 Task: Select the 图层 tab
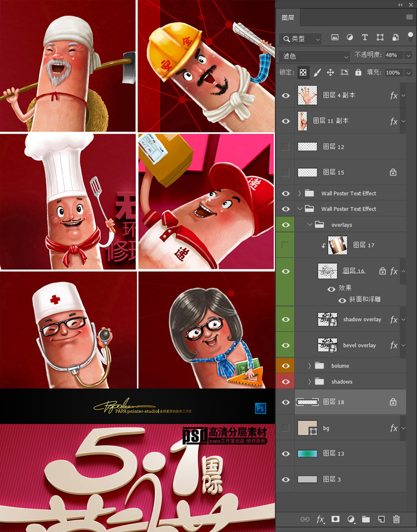(x=288, y=18)
